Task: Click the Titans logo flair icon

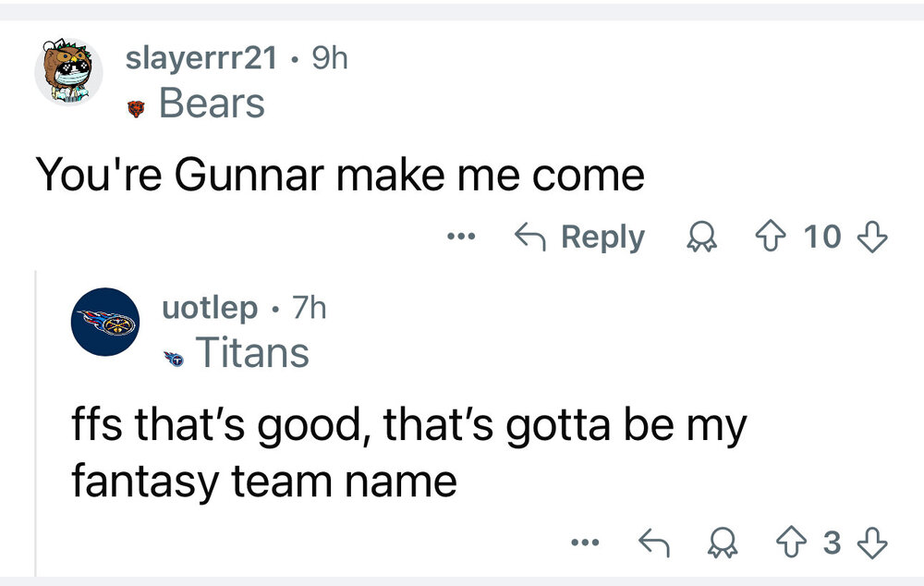Action: click(x=172, y=355)
